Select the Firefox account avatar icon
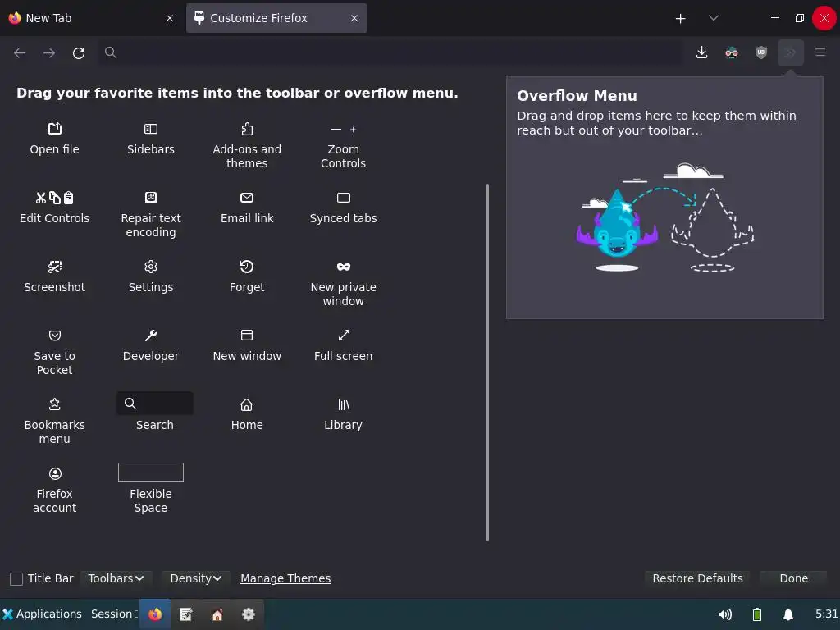The height and width of the screenshot is (630, 840). [55, 473]
